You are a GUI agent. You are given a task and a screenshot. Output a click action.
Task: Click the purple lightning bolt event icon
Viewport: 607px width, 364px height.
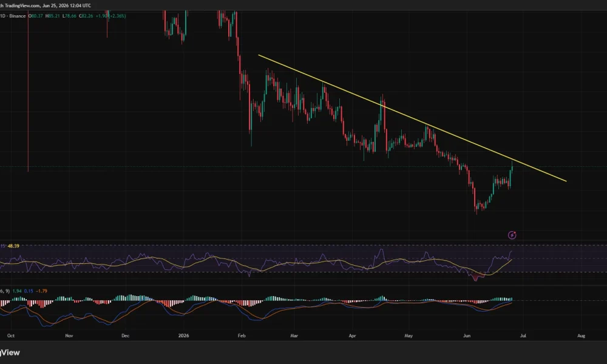(512, 235)
